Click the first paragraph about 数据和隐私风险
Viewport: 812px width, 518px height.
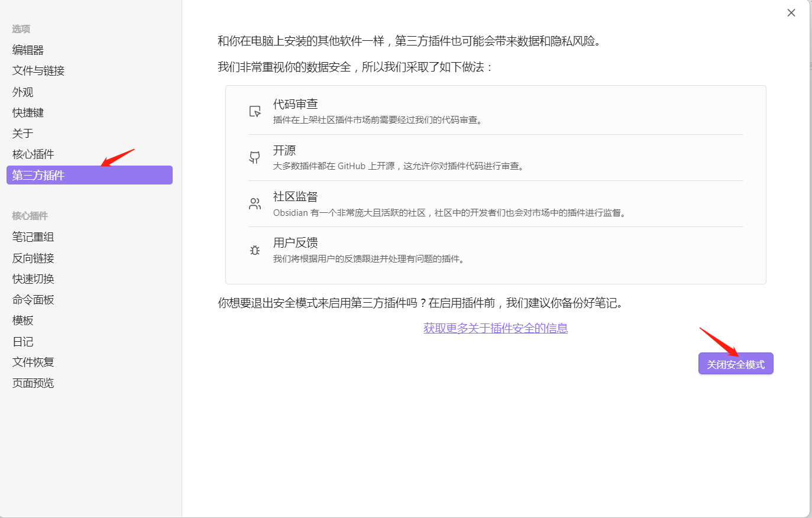[410, 41]
